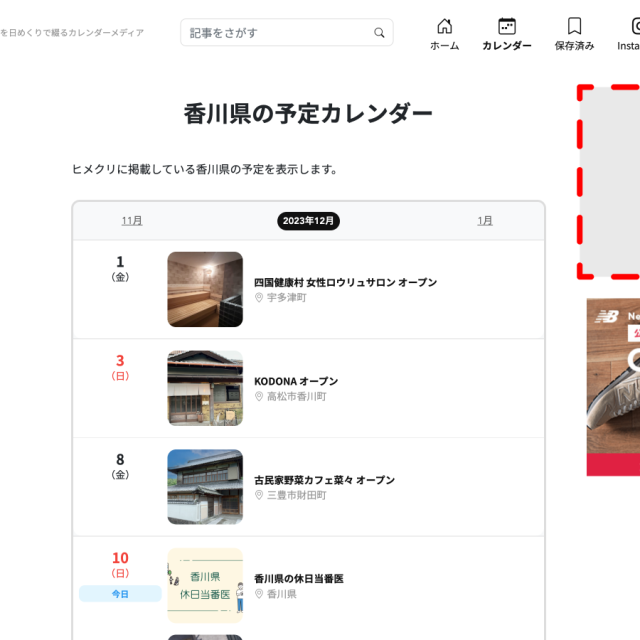This screenshot has width=640, height=640.
Task: Click the search magnifier icon
Action: pos(379,33)
